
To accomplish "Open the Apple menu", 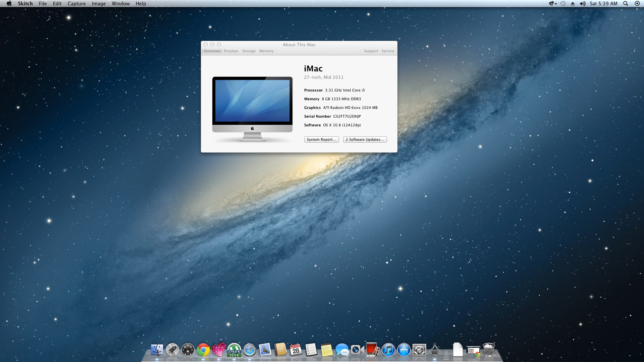I will [9, 4].
